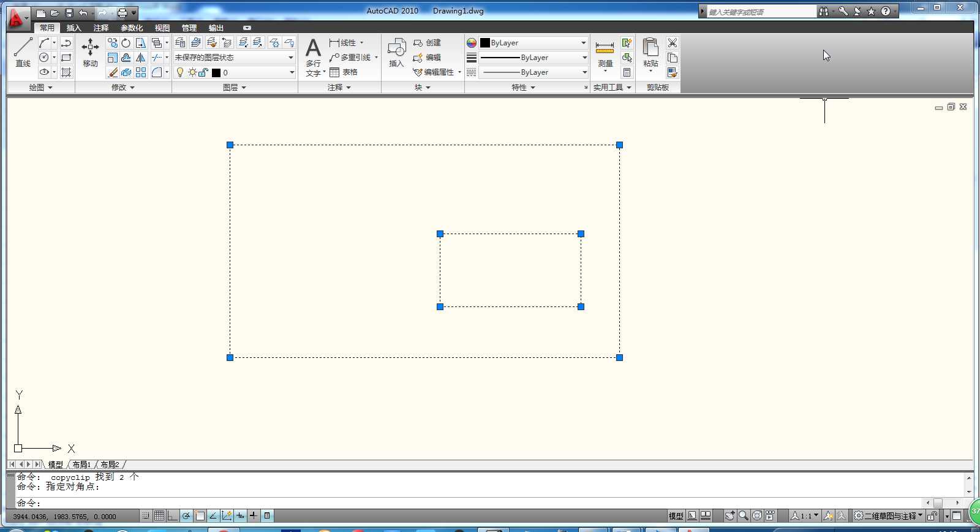The image size is (980, 532).
Task: Toggle Grid display in status bar
Action: click(x=159, y=516)
